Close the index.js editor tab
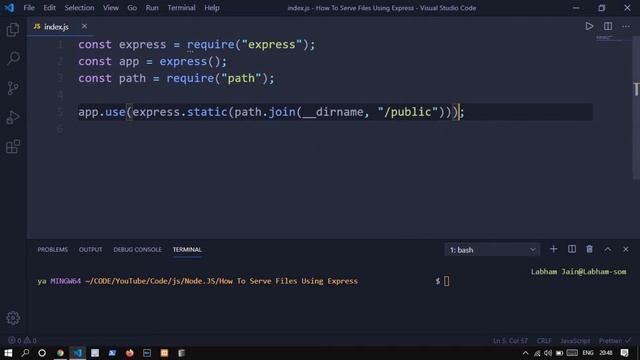Viewport: 640px width, 360px height. [84, 27]
